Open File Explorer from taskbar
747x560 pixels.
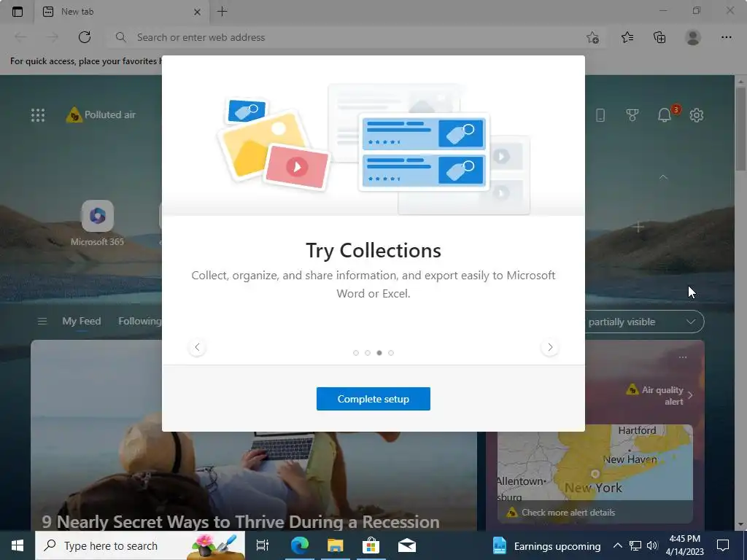tap(336, 545)
